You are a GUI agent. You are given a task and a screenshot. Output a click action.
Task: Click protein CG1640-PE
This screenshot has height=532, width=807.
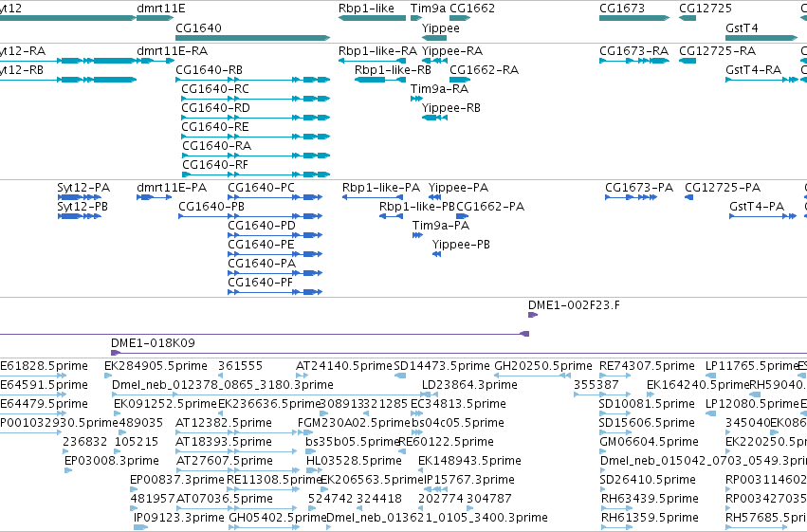pyautogui.click(x=261, y=246)
